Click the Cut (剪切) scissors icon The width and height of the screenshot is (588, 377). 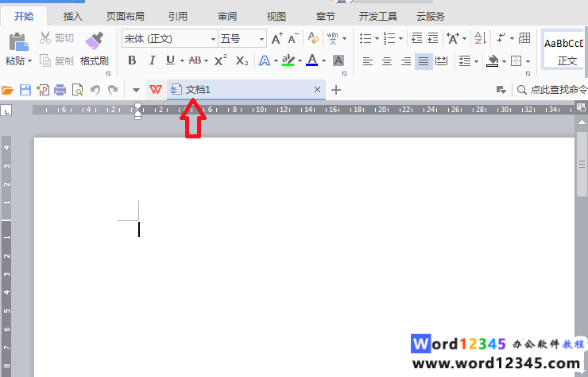point(45,37)
